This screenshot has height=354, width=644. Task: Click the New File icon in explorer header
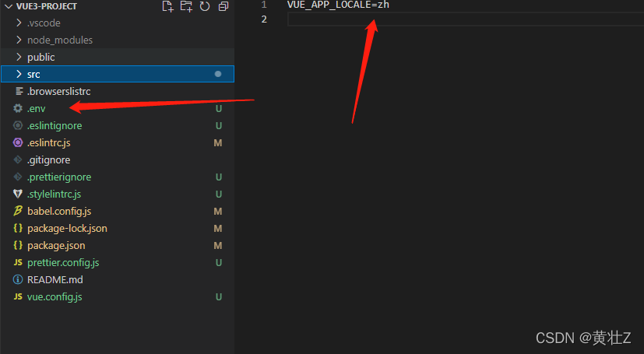tap(167, 6)
